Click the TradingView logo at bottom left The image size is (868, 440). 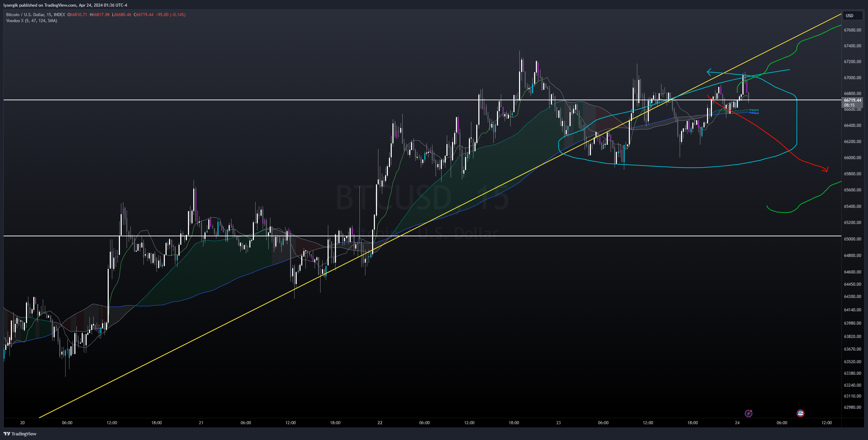pos(20,434)
